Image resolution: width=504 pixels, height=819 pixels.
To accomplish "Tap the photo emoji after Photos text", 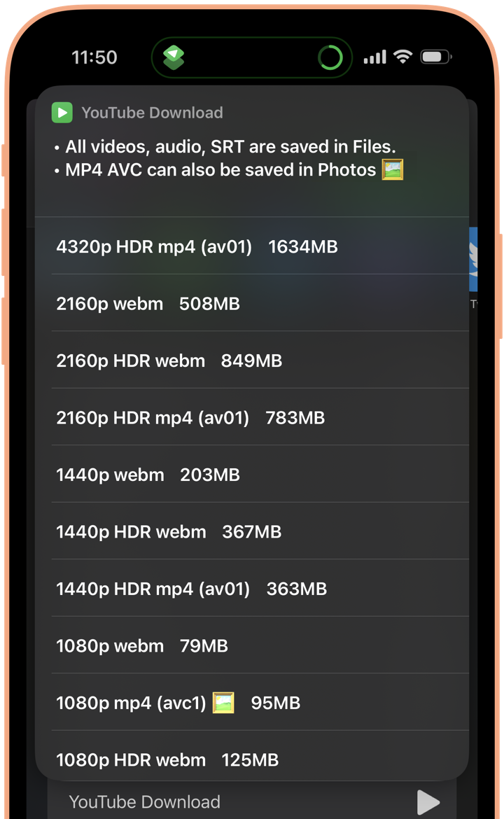I will (x=393, y=169).
